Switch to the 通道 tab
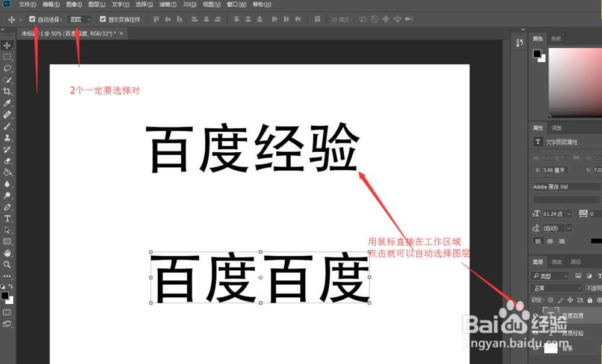 coord(556,262)
